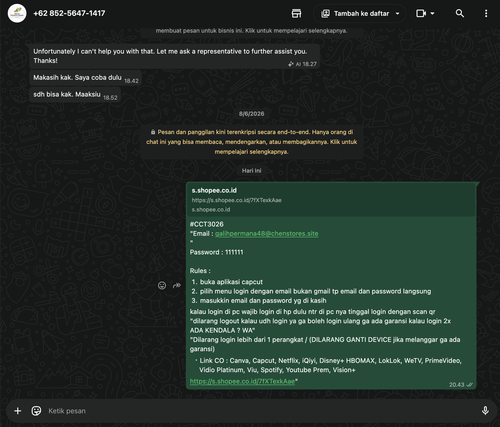Open the three-dot chat menu

click(486, 13)
